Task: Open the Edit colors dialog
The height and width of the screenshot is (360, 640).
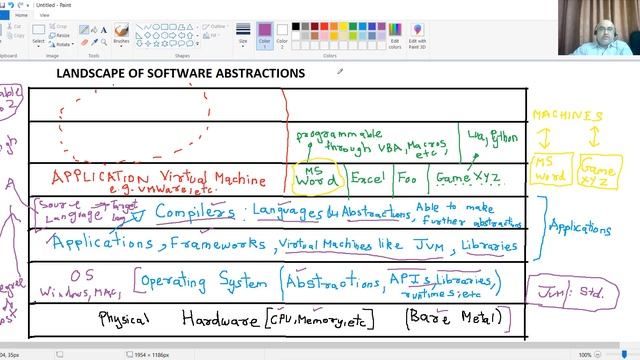Action: tap(395, 36)
